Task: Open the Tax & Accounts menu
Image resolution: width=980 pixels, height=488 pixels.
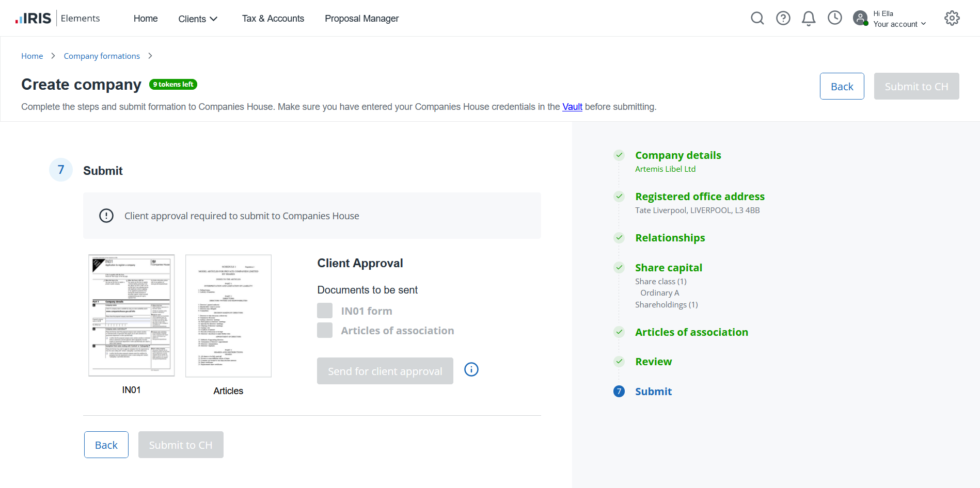Action: tap(273, 19)
